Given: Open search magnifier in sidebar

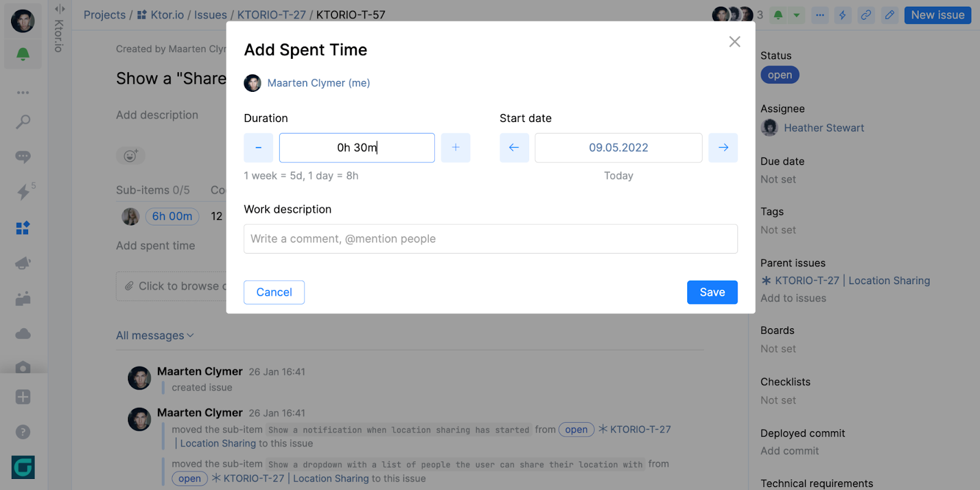Looking at the screenshot, I should click(23, 121).
